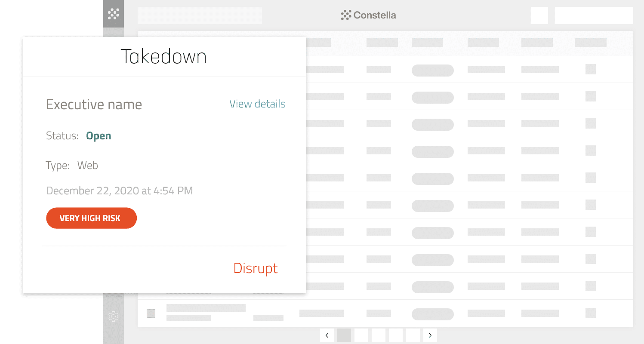Click the Takedown title heading
644x344 pixels.
(x=163, y=57)
